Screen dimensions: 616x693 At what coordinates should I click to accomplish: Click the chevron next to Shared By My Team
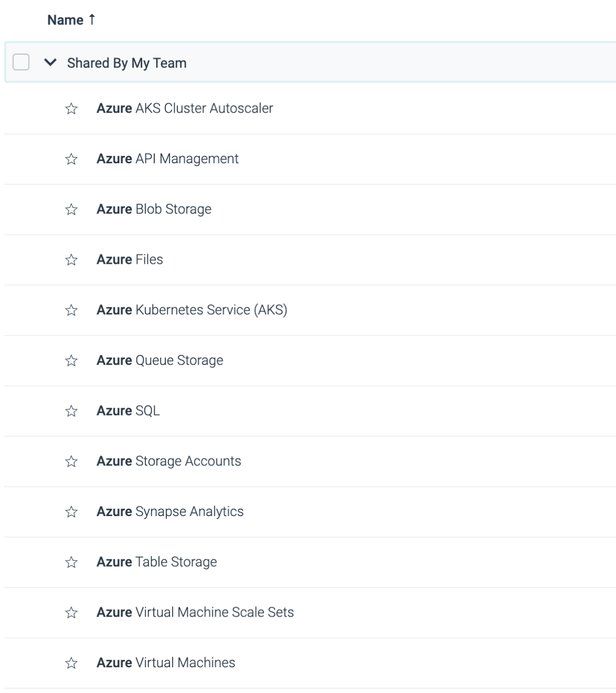click(x=49, y=62)
